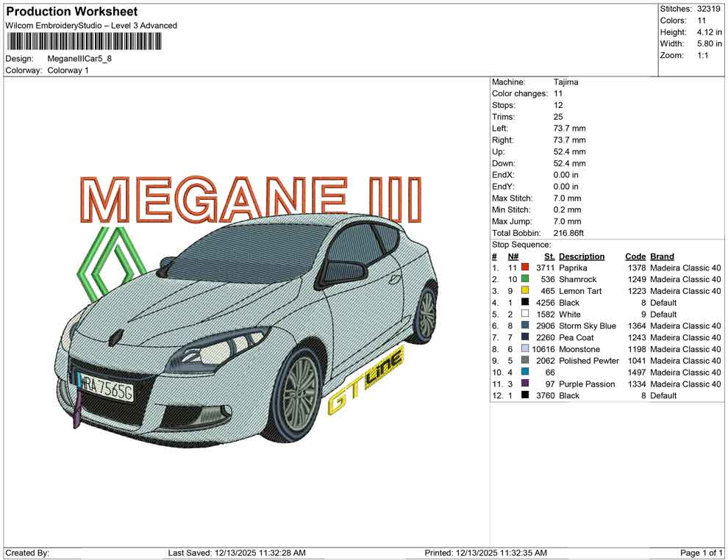Toggle the Black color chip at stop 4
The width and height of the screenshot is (728, 560).
(x=525, y=303)
